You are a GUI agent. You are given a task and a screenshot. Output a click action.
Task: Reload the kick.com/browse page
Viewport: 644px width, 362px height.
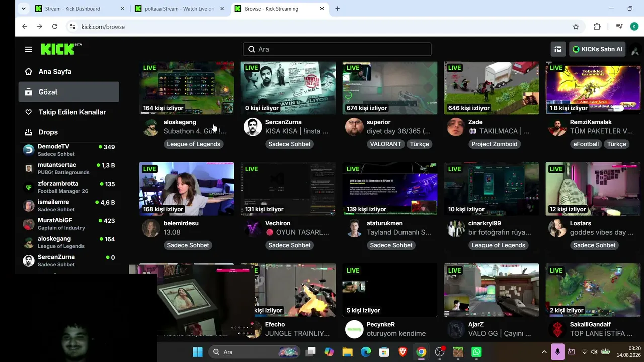(55, 27)
